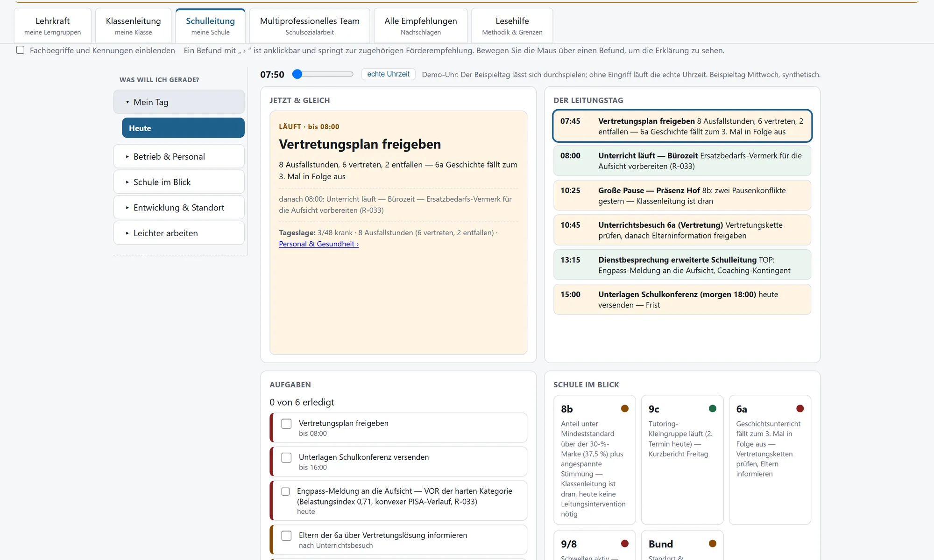934x560 pixels.
Task: Click the 'echte Uhrzeit' button
Action: tap(388, 74)
